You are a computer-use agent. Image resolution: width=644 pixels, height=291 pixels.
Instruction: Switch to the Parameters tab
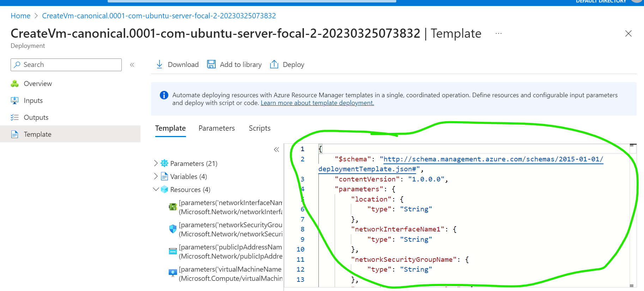216,128
